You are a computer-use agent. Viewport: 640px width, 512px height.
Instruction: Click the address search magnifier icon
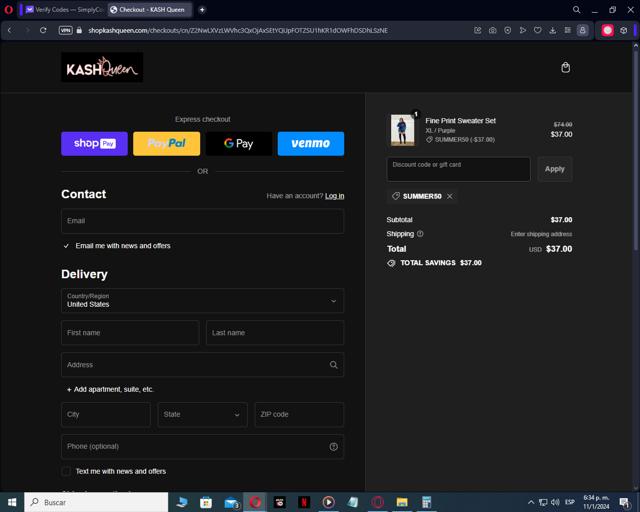pyautogui.click(x=333, y=365)
